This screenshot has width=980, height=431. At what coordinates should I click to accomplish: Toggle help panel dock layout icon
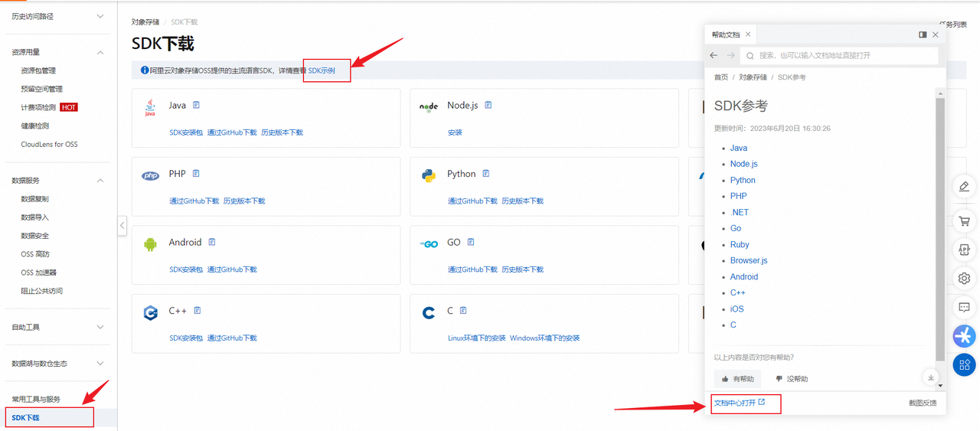(x=923, y=34)
